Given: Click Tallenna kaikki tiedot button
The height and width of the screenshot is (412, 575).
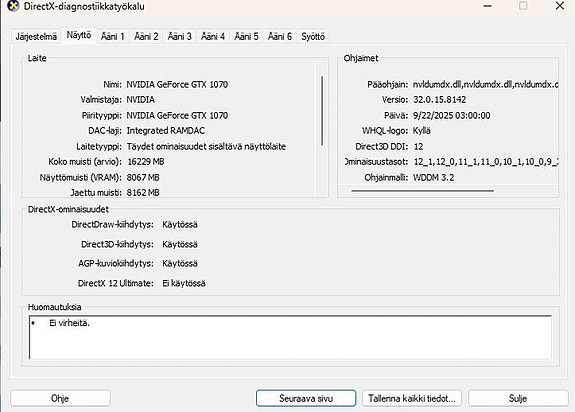Looking at the screenshot, I should (x=412, y=398).
